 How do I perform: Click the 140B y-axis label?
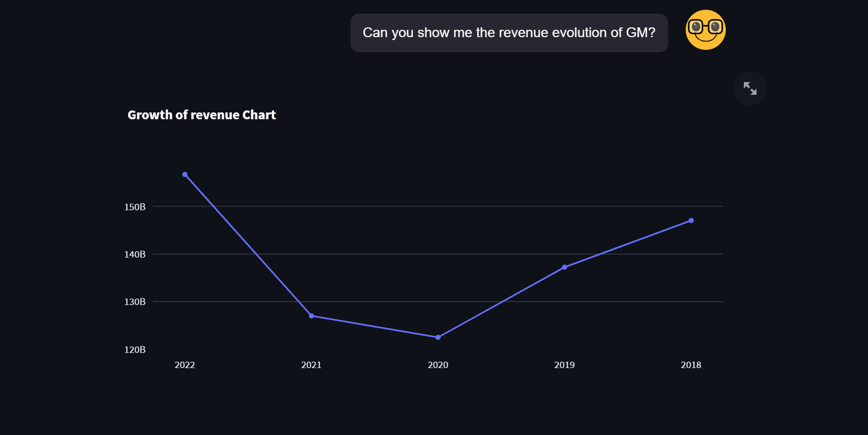coord(135,254)
